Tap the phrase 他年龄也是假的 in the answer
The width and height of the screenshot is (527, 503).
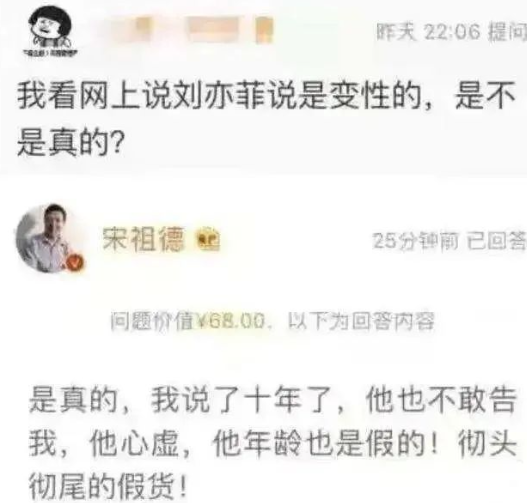click(319, 443)
